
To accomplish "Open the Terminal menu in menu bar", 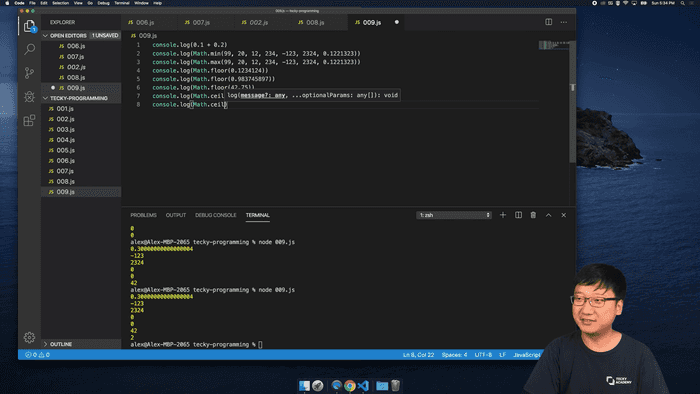I will [122, 3].
